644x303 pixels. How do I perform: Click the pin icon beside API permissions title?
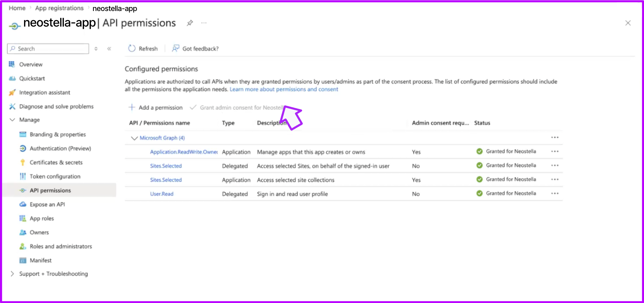pos(190,23)
